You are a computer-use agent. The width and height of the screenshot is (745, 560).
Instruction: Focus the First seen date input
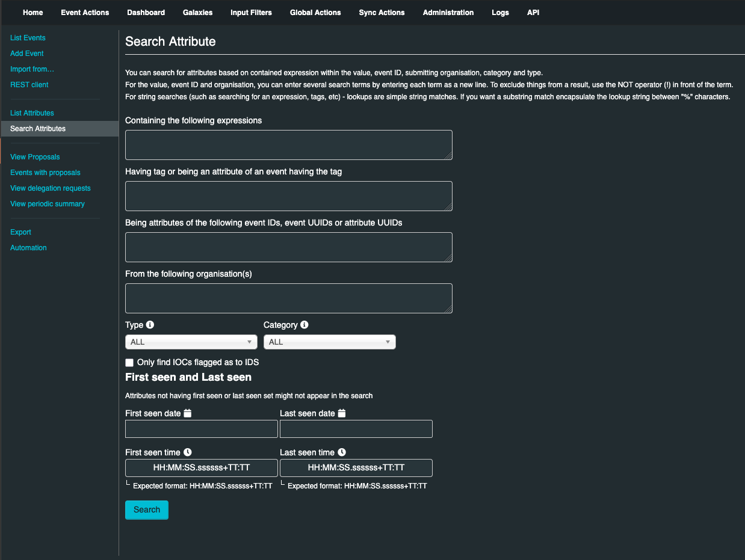[x=201, y=429]
